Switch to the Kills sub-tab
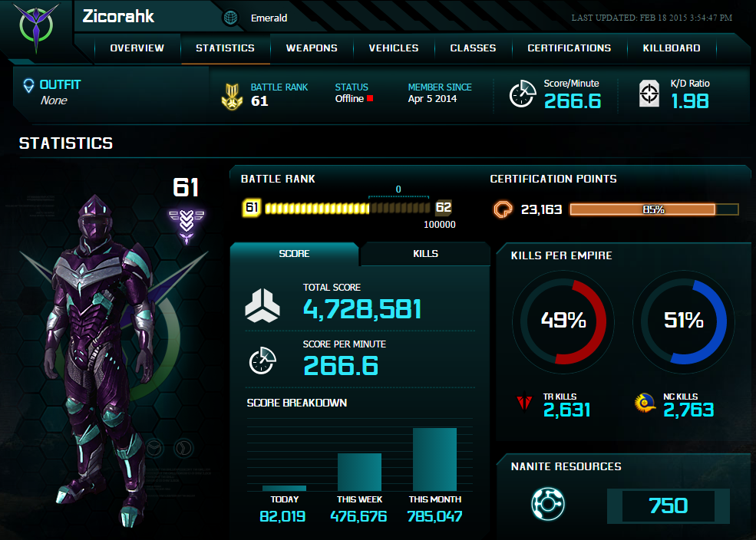Screen dimensions: 756x540 pos(425,254)
